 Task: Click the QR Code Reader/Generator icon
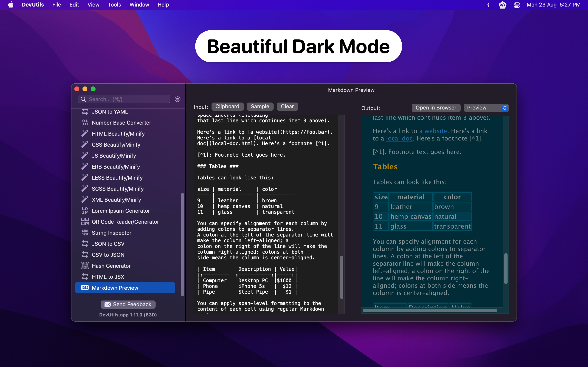[85, 222]
